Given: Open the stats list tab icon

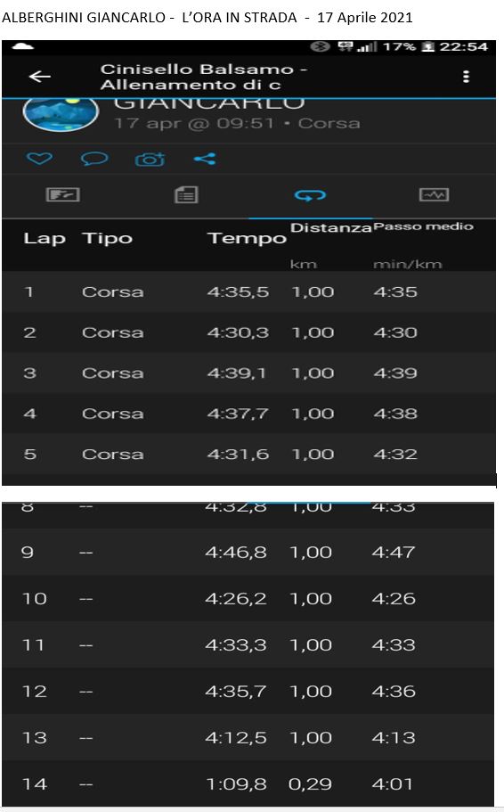Looking at the screenshot, I should coord(186,194).
